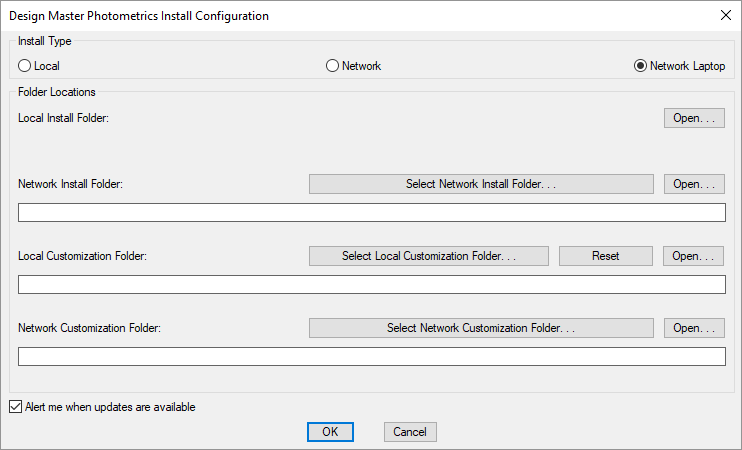Focus the Network Install Folder path field
The height and width of the screenshot is (450, 742).
pyautogui.click(x=372, y=212)
